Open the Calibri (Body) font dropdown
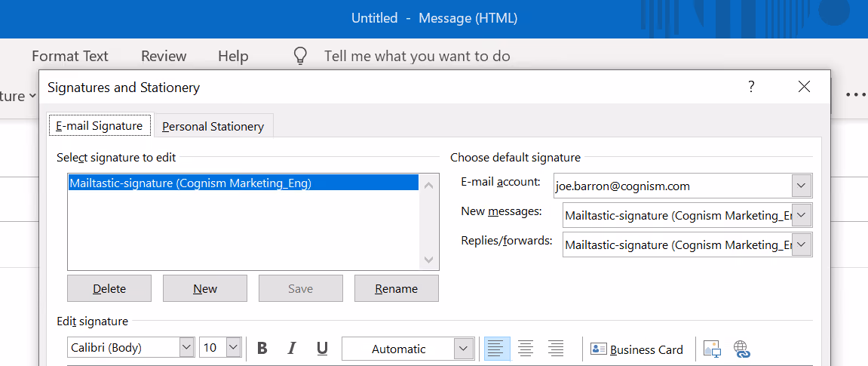Image resolution: width=868 pixels, height=366 pixels. (187, 348)
